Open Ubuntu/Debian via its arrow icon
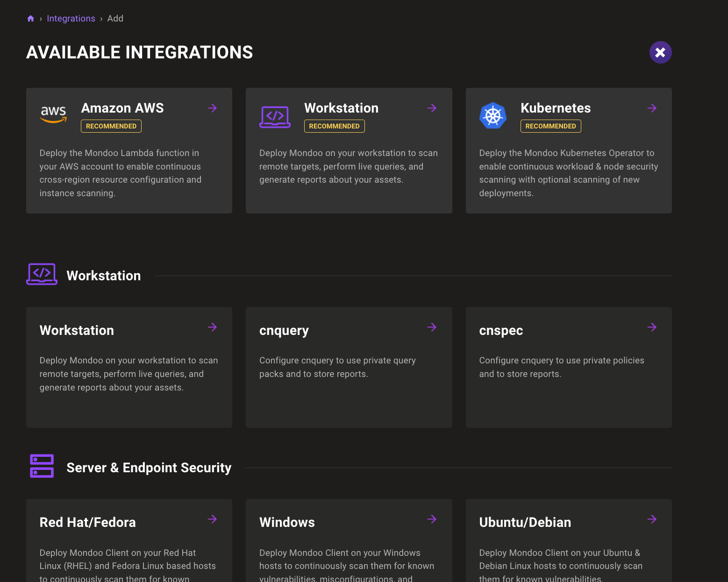Viewport: 728px width, 582px height. point(652,519)
